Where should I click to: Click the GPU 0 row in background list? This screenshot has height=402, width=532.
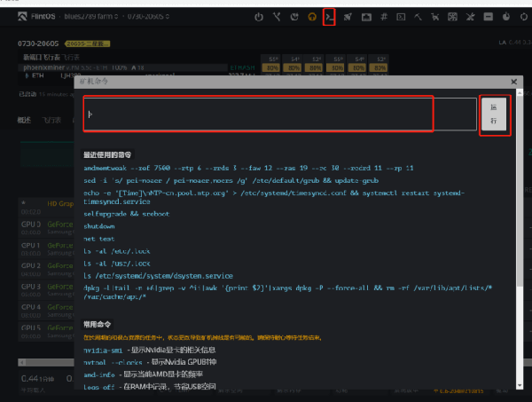[x=46, y=228]
